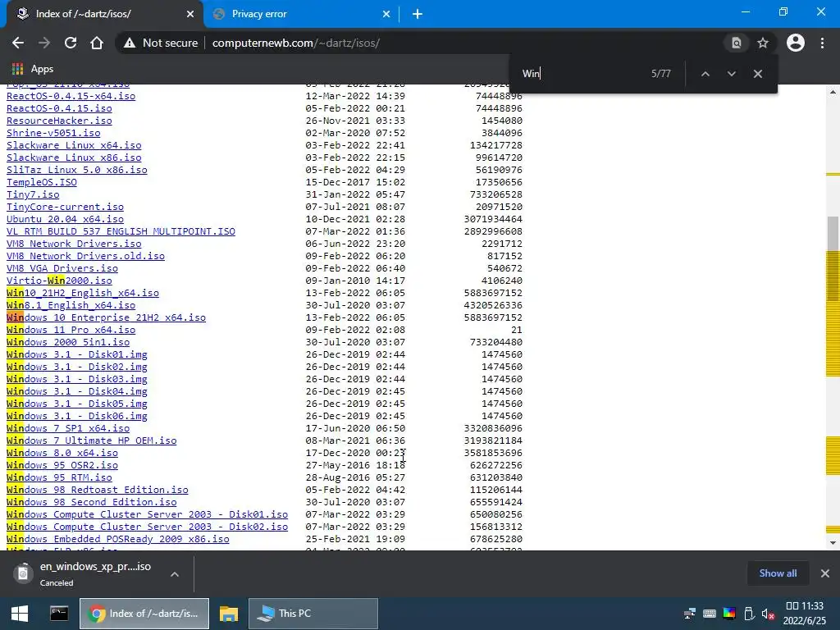Download Windows_95_OSR2.iso
This screenshot has width=840, height=630.
pos(62,466)
